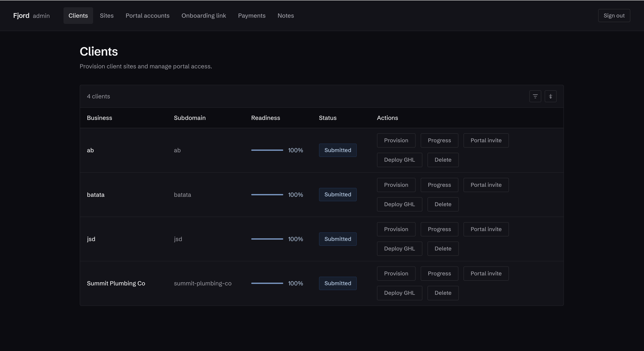Click the Subdomain column header
This screenshot has height=351, width=644.
pos(190,118)
